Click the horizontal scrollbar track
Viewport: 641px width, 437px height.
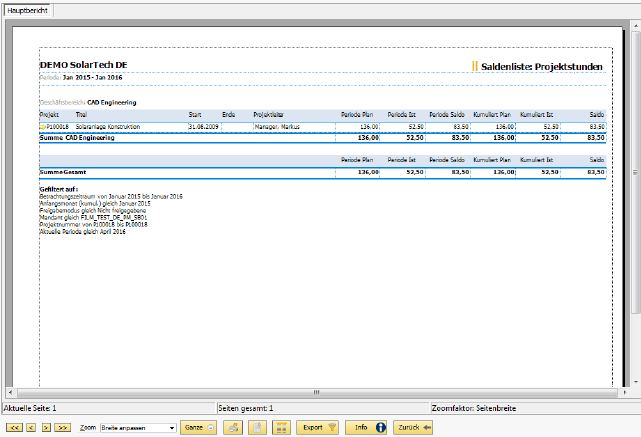tap(320, 390)
